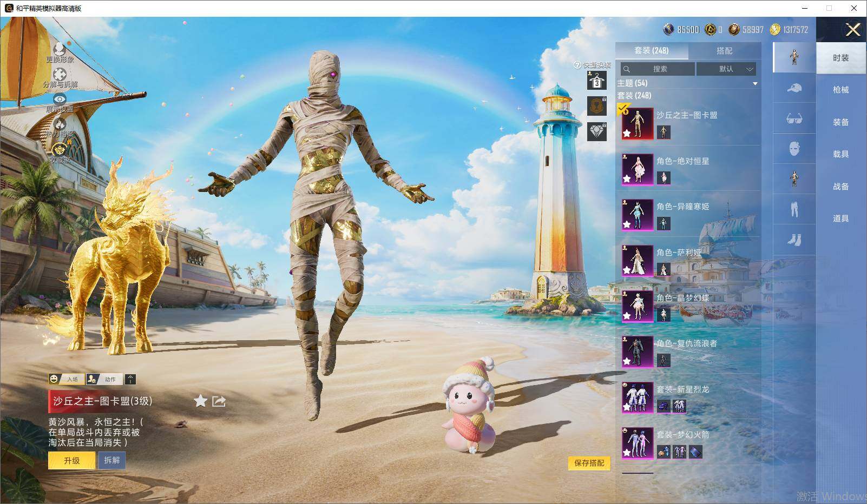Click the small item icon under 角色-复仇流浪者
The height and width of the screenshot is (504, 867).
click(664, 360)
